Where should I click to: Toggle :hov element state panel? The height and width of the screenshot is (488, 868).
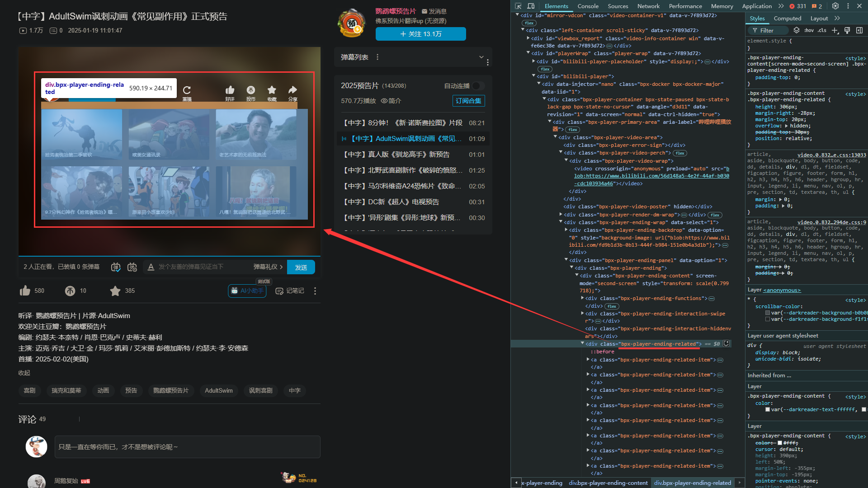pos(809,30)
